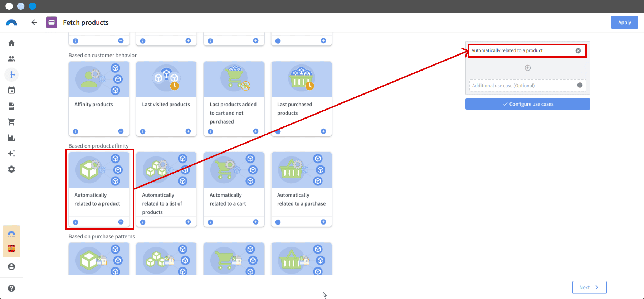Open the Workflows branch icon
The width and height of the screenshot is (644, 299).
(x=11, y=74)
